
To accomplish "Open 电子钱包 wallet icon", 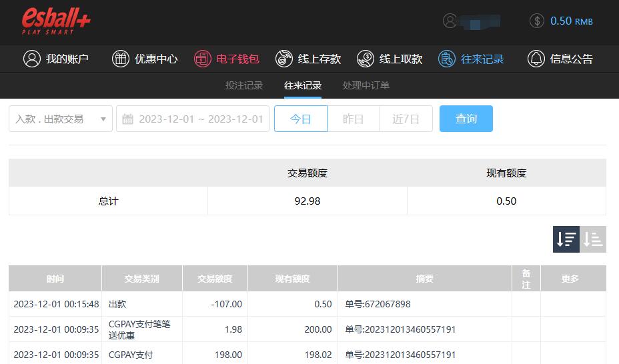I will click(202, 59).
